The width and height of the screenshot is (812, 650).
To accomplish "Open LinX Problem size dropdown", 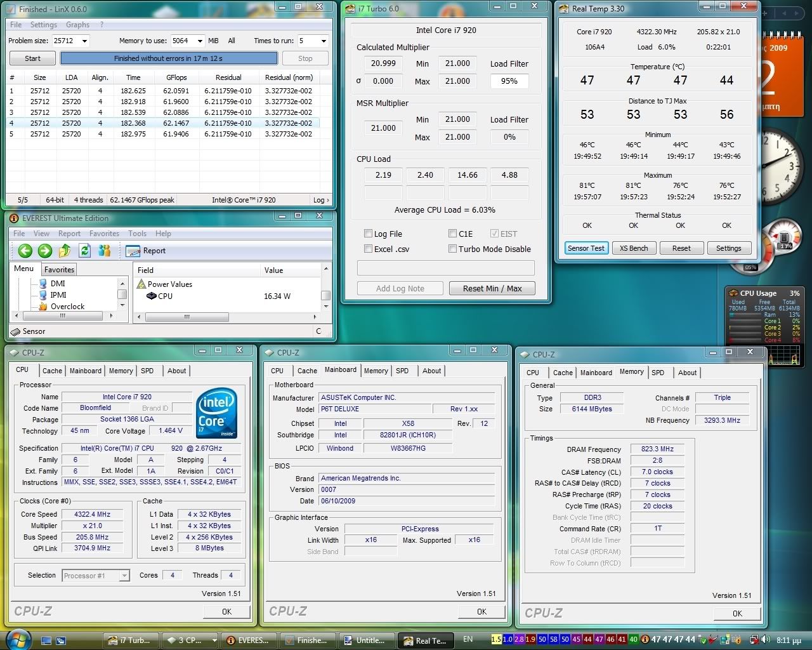I will click(84, 41).
